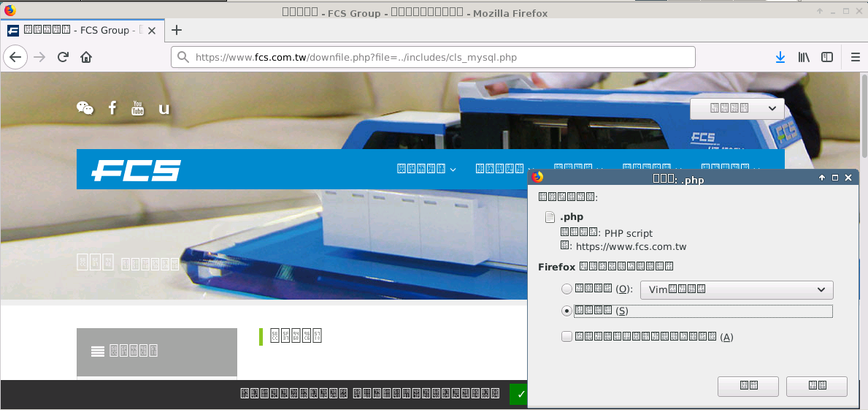Viewport: 868px width, 410px height.
Task: Expand the Vim application dropdown
Action: (x=737, y=289)
